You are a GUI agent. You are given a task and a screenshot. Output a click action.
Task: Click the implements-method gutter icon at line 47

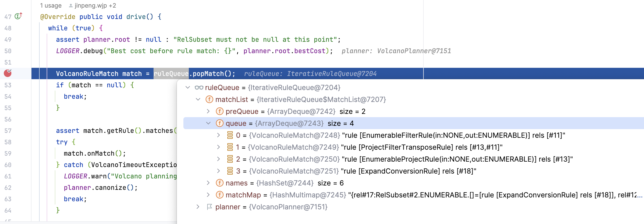(x=18, y=16)
